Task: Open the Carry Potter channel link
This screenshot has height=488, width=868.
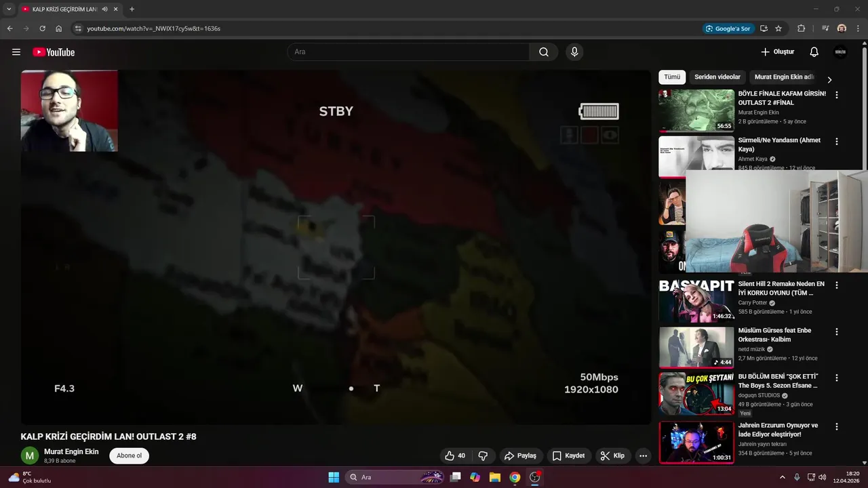Action: 753,303
